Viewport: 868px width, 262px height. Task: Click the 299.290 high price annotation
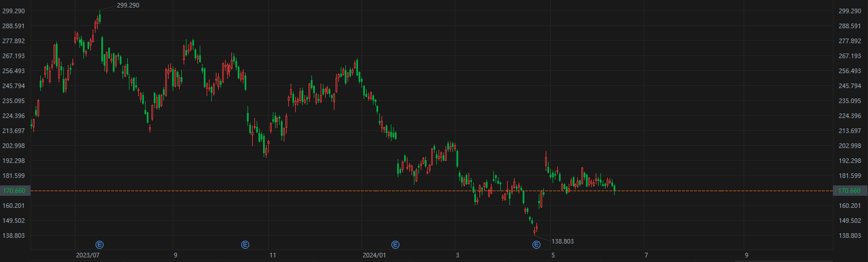click(128, 5)
